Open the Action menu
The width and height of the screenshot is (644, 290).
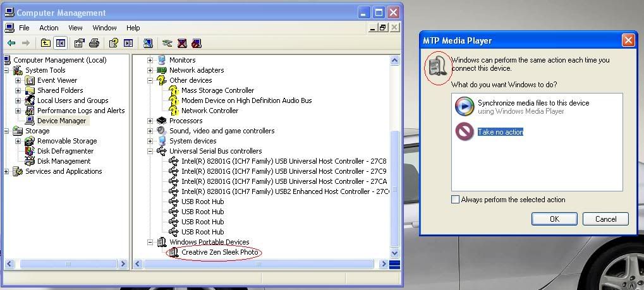[49, 28]
